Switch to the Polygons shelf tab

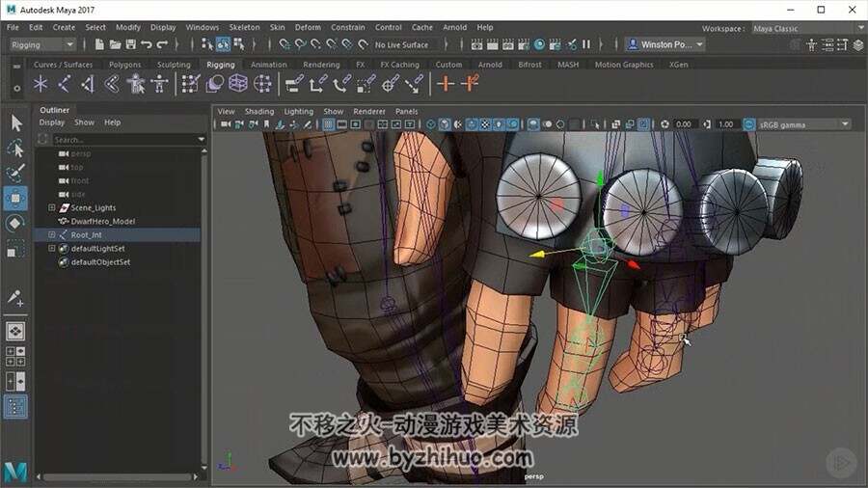[124, 65]
